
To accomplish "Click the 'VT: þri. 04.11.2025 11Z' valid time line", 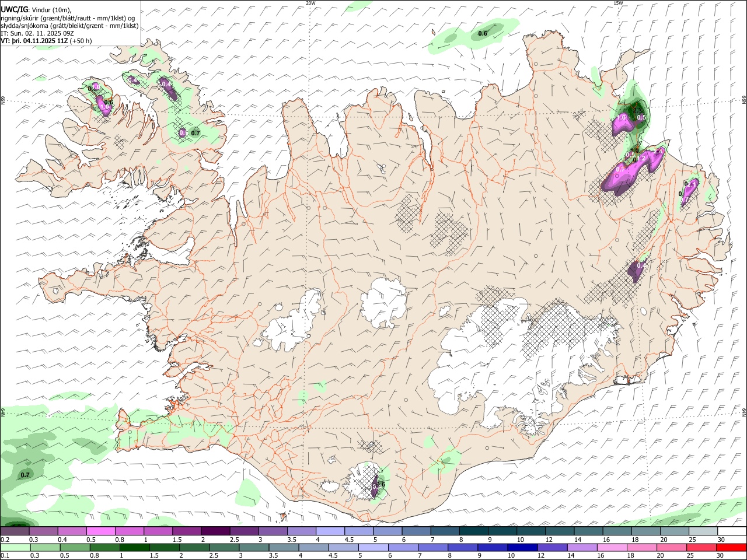I will pyautogui.click(x=35, y=41).
